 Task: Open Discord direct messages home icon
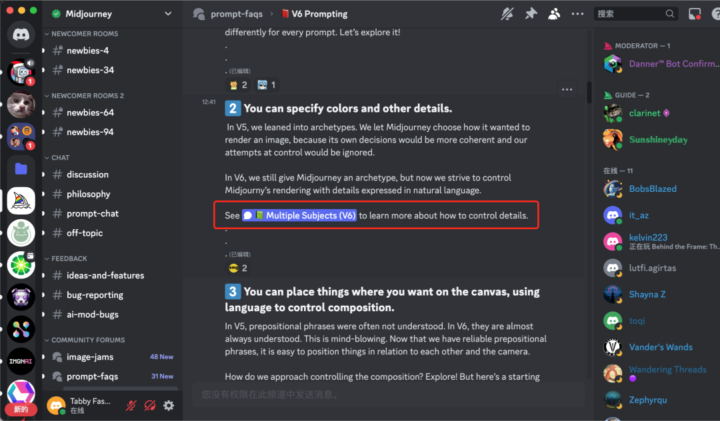point(20,33)
